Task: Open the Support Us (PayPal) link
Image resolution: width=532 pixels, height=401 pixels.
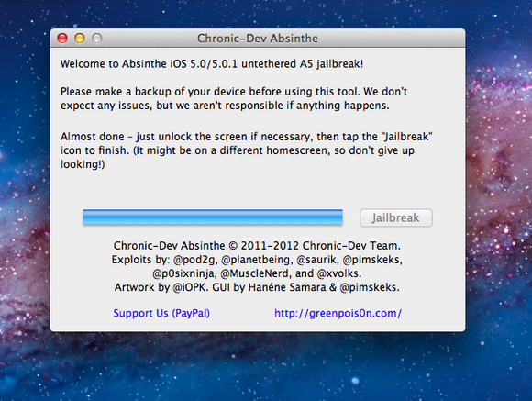Action: coord(161,313)
